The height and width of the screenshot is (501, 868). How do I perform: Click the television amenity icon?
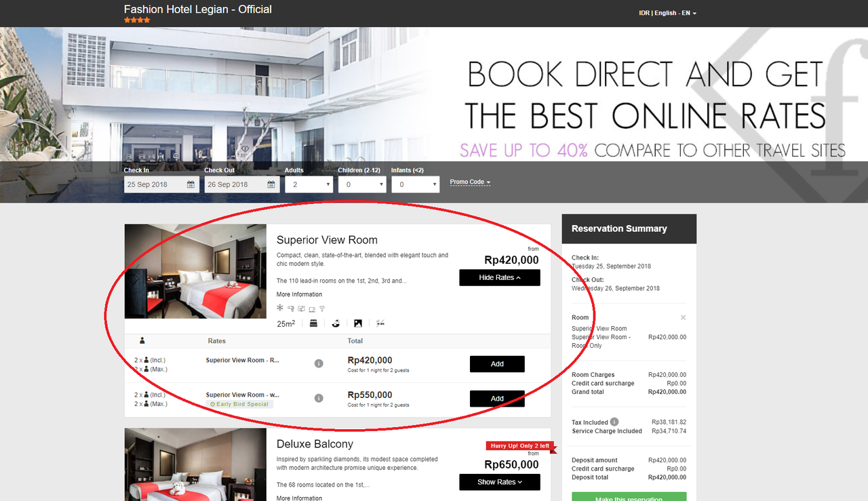click(301, 308)
